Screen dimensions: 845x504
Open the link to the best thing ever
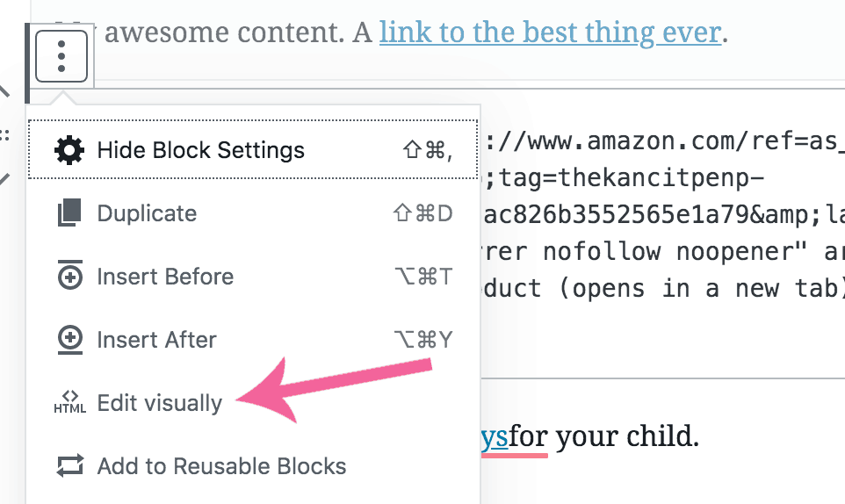(x=550, y=32)
